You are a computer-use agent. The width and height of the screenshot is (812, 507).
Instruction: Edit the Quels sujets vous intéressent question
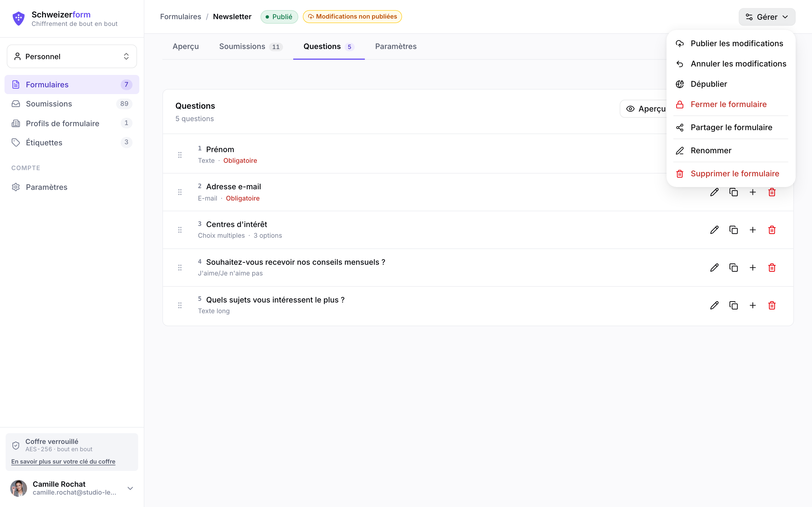coord(714,305)
